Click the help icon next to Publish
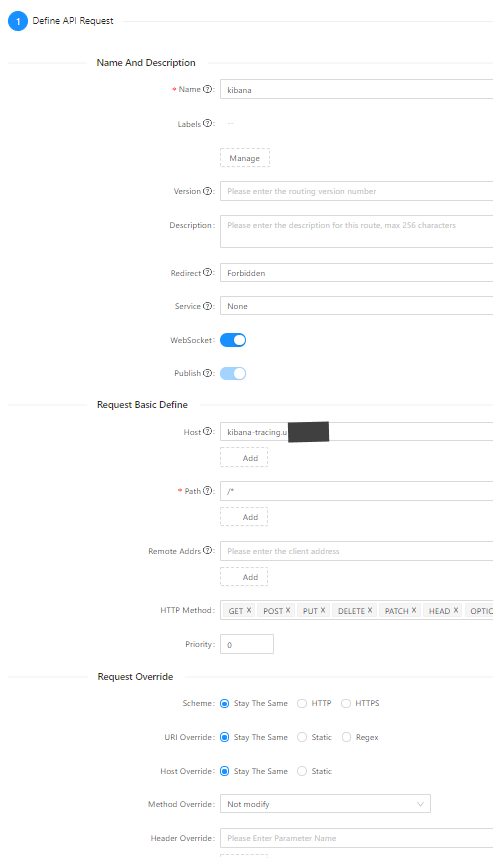This screenshot has height=858, width=493. 207,373
